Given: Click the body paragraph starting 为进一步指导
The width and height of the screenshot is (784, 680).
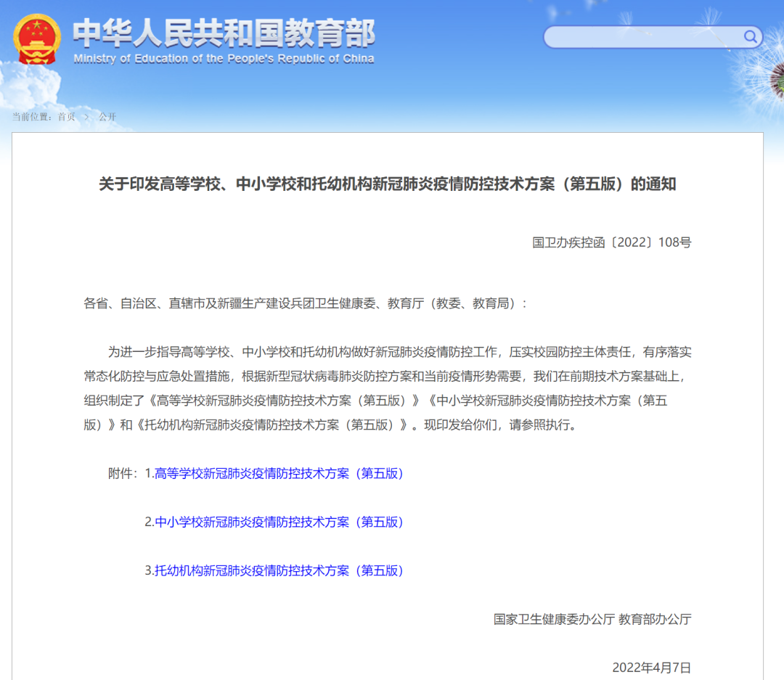Looking at the screenshot, I should coord(387,388).
